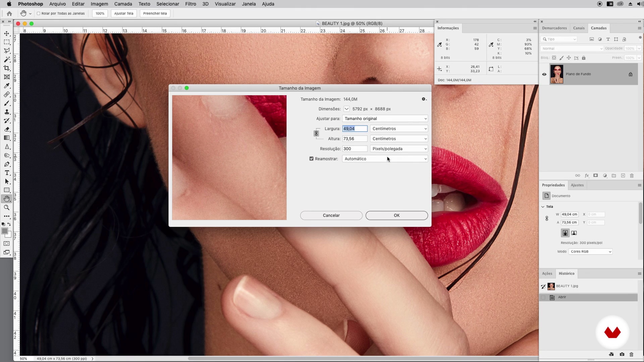644x362 pixels.
Task: Select the Healing Brush tool
Action: click(x=7, y=95)
